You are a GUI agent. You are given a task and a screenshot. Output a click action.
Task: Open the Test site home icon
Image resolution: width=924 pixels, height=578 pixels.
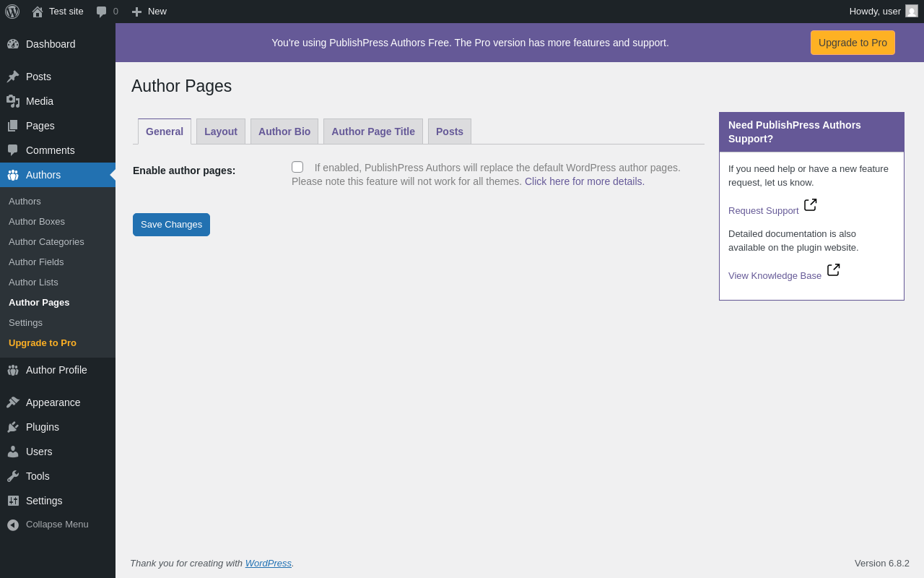point(38,12)
